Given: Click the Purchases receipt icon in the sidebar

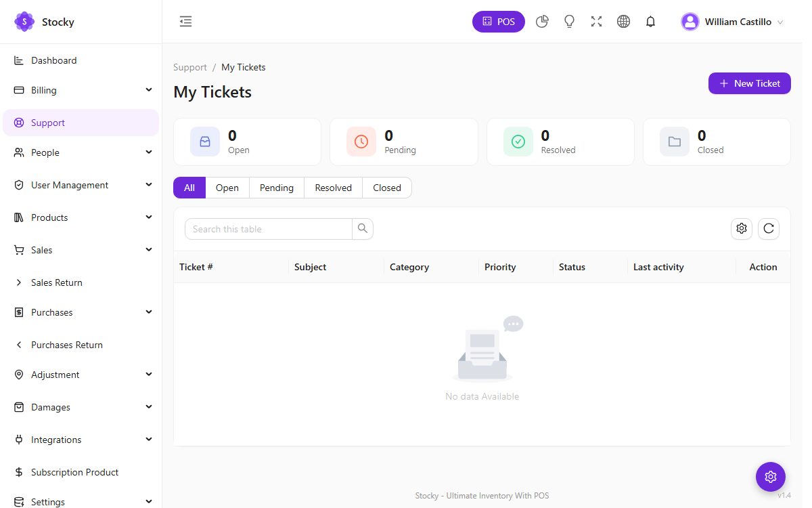Looking at the screenshot, I should (19, 312).
